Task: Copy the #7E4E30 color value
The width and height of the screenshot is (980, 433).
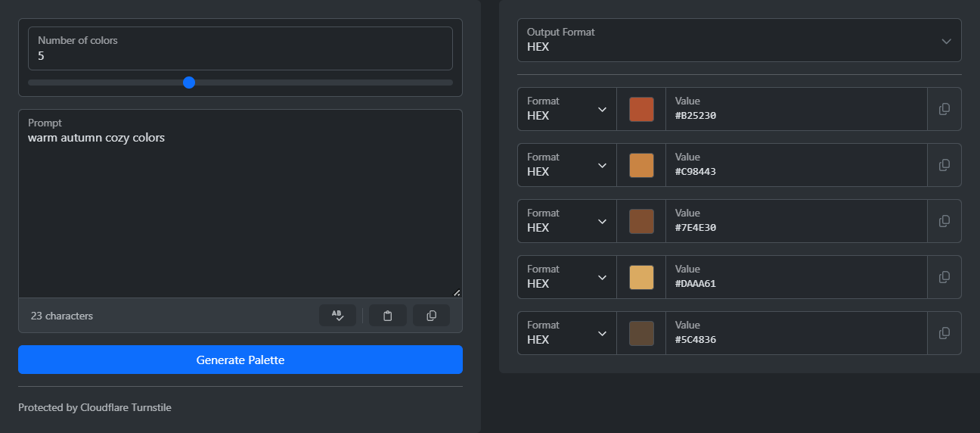Action: [944, 221]
